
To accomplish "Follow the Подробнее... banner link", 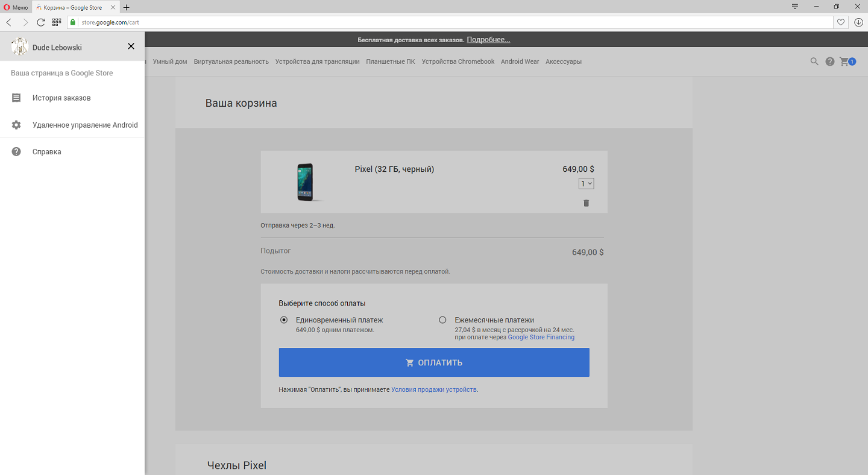I will click(x=488, y=40).
